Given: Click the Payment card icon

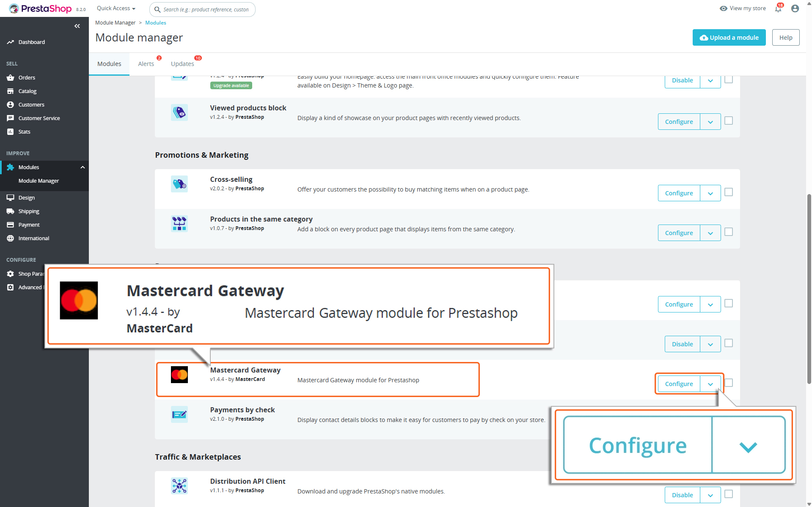Looking at the screenshot, I should click(11, 225).
